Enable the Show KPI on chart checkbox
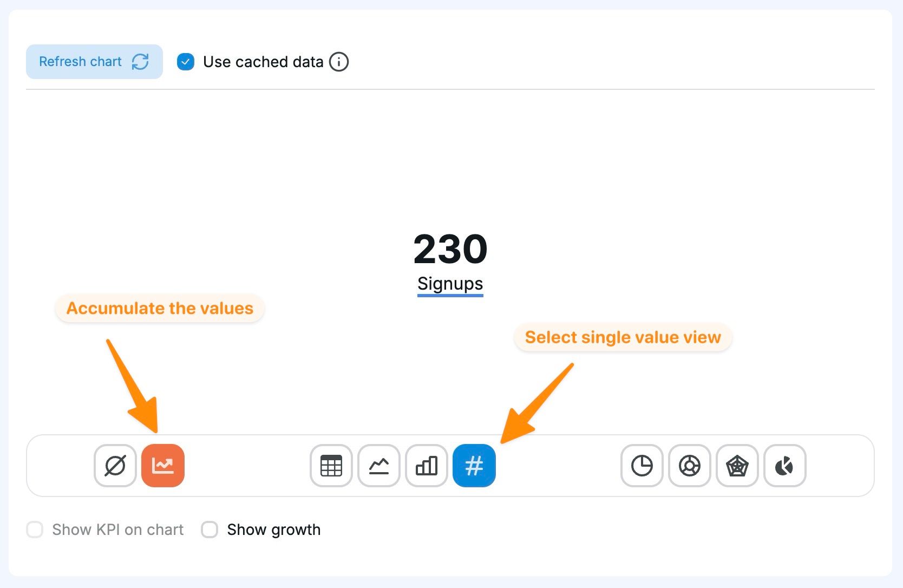This screenshot has height=588, width=903. pyautogui.click(x=35, y=530)
